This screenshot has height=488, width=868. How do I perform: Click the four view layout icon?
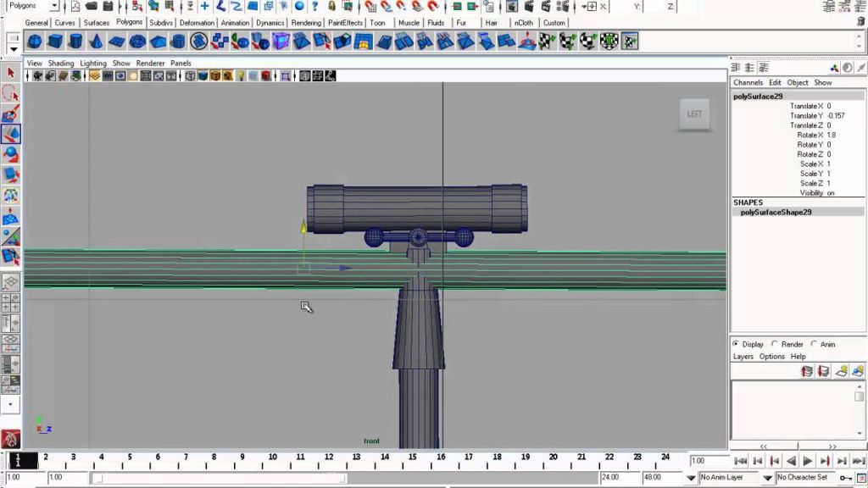[x=10, y=302]
